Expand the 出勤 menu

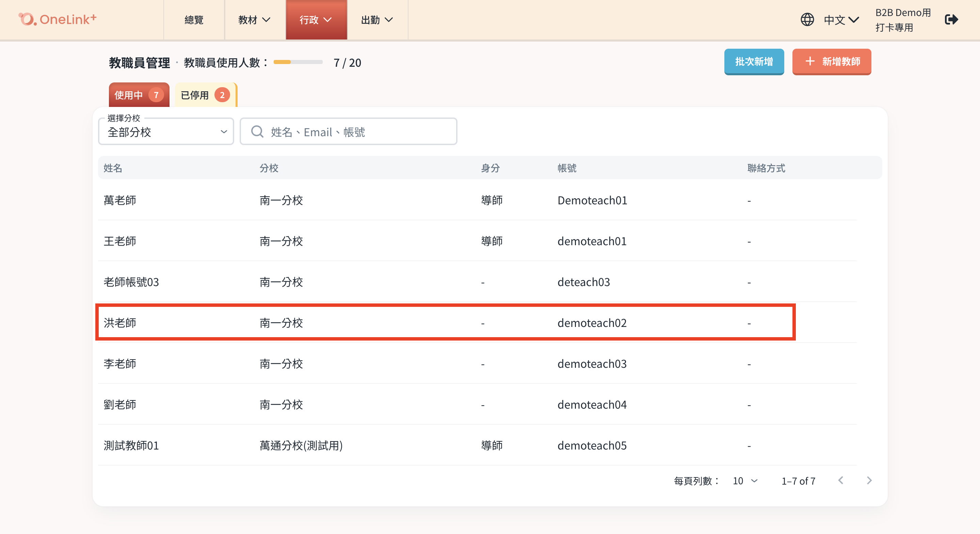coord(377,20)
